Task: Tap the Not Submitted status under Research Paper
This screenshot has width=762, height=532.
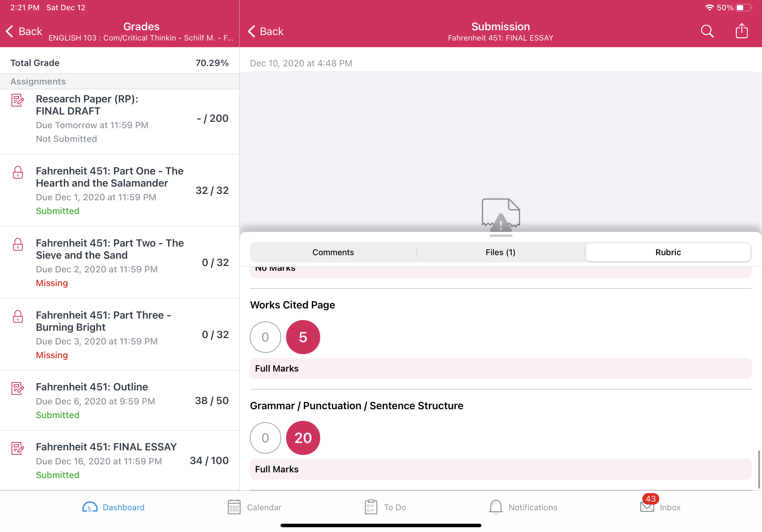Action: pos(66,139)
